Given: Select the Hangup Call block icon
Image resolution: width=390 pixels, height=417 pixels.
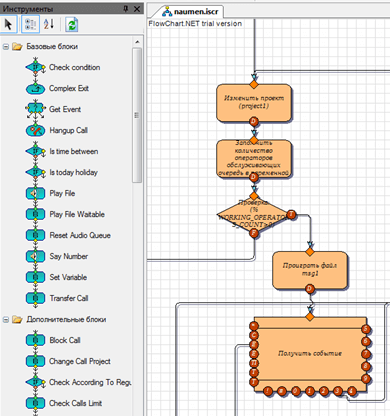Looking at the screenshot, I should pos(35,130).
